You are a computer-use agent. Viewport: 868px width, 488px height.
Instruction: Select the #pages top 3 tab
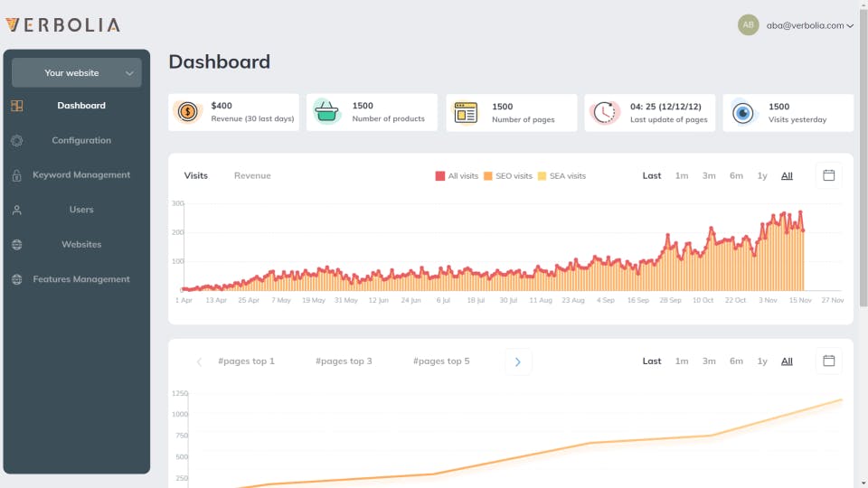344,361
